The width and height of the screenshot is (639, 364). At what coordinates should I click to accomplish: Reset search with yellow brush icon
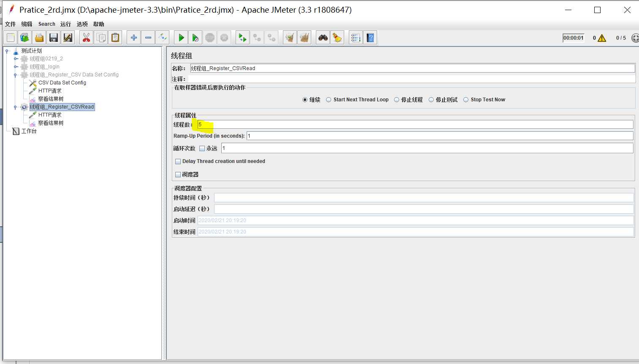click(x=337, y=38)
